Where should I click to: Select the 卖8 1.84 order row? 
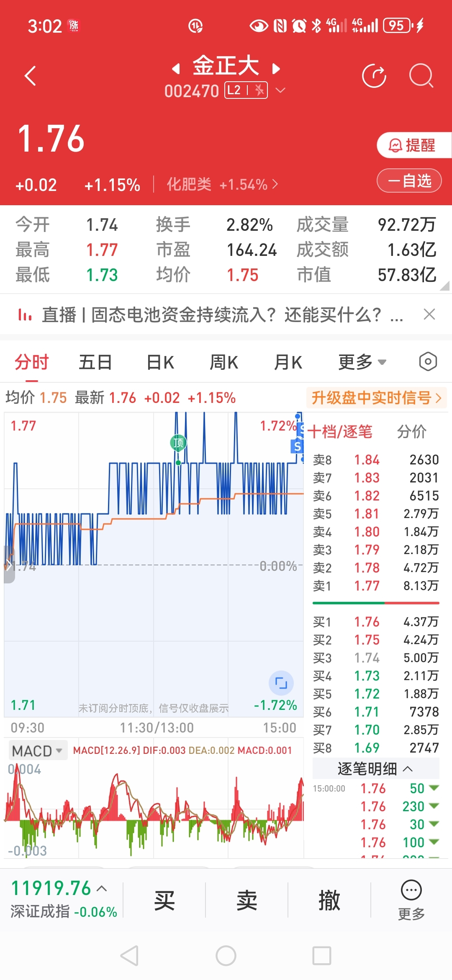point(375,459)
